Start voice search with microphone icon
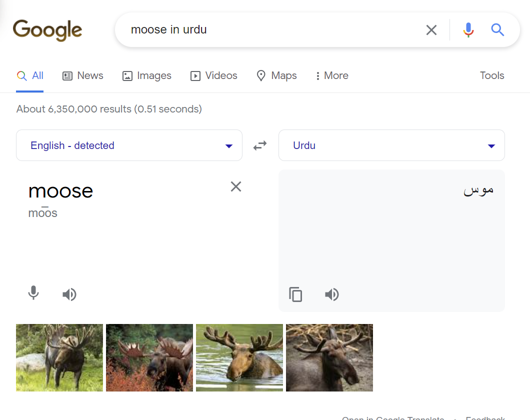Image resolution: width=530 pixels, height=420 pixels. tap(468, 29)
